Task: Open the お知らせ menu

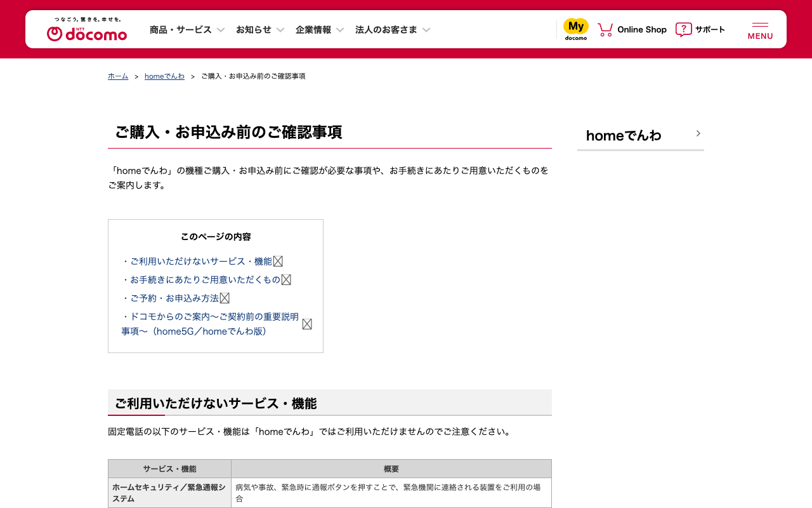Action: [x=254, y=30]
